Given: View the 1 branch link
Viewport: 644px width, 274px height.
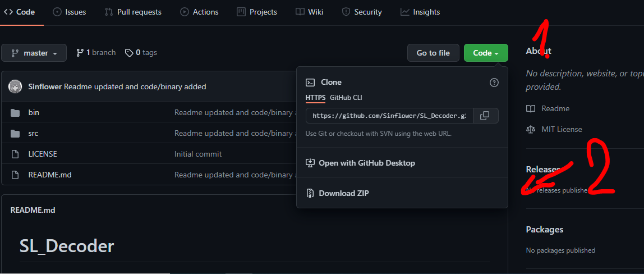Looking at the screenshot, I should click(96, 53).
